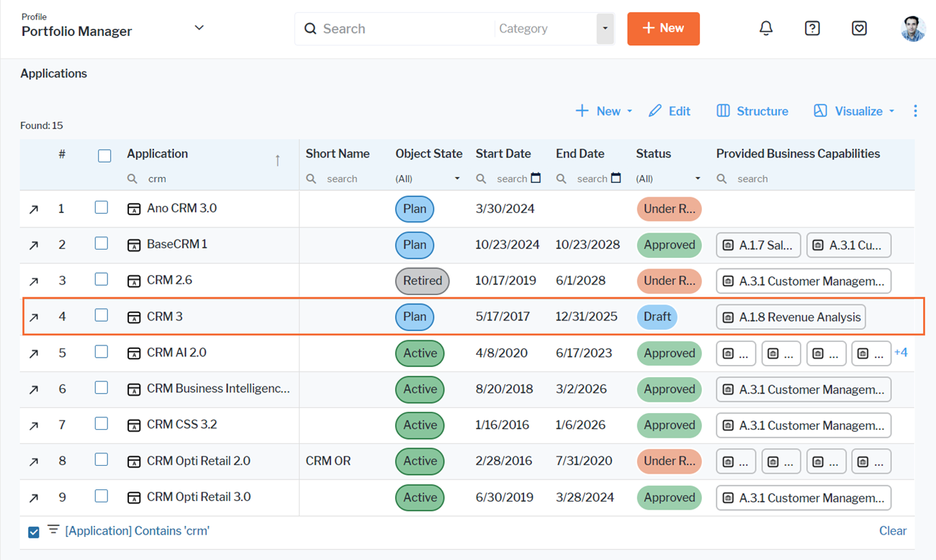Uncheck the Contains 'crm' filter checkbox
The image size is (936, 560).
[34, 532]
